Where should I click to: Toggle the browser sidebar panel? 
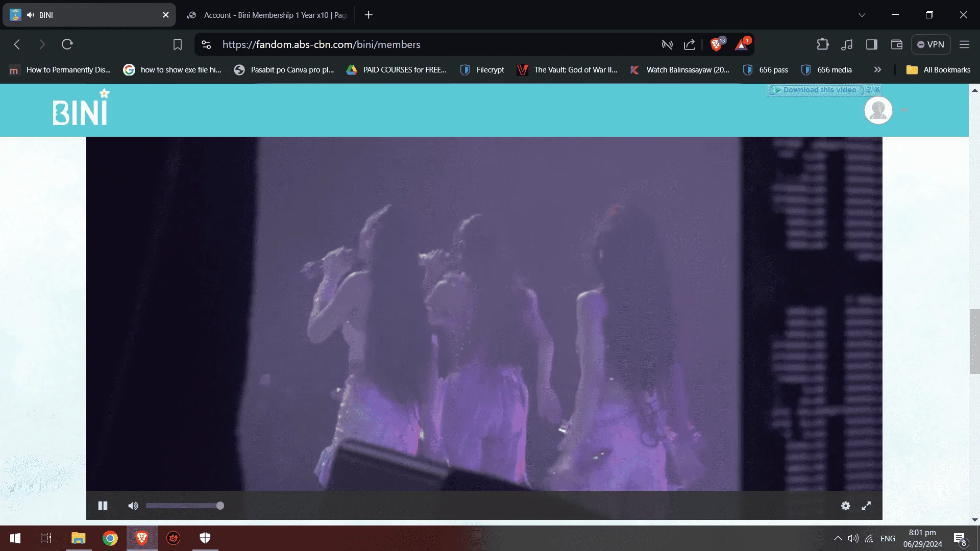point(872,44)
